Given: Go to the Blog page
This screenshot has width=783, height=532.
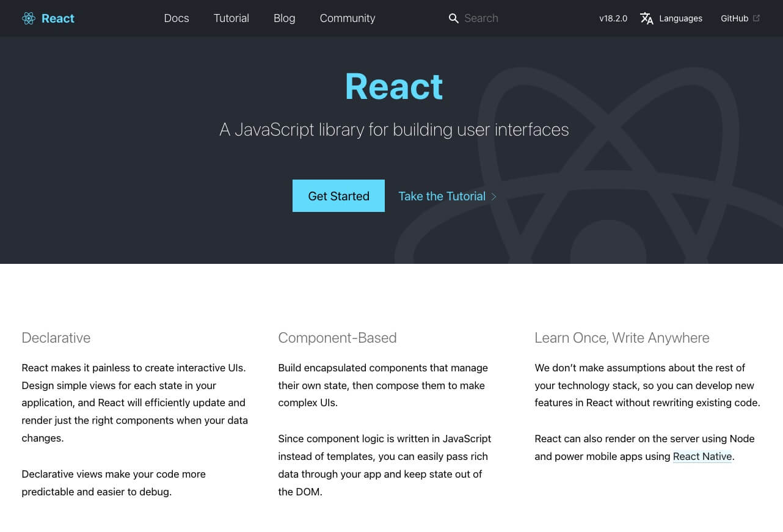Looking at the screenshot, I should point(285,18).
